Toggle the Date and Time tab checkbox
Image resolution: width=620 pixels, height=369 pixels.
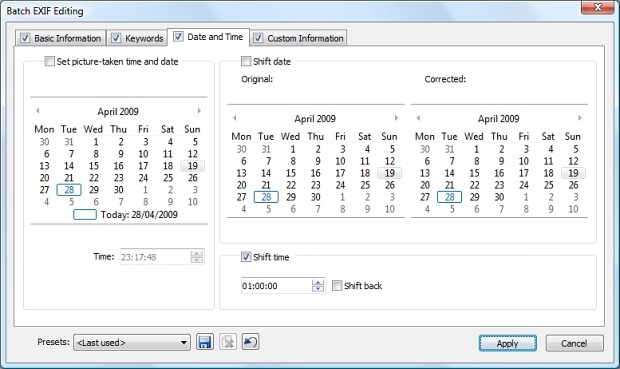tap(178, 36)
